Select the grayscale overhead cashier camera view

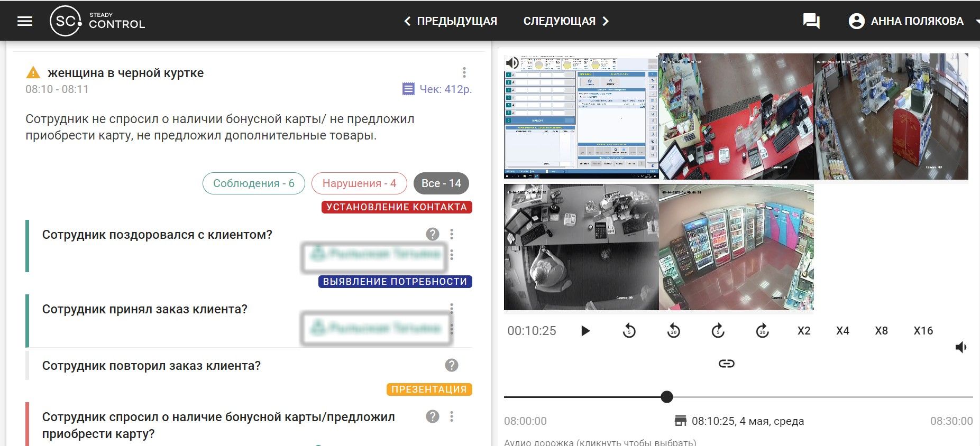click(x=581, y=247)
